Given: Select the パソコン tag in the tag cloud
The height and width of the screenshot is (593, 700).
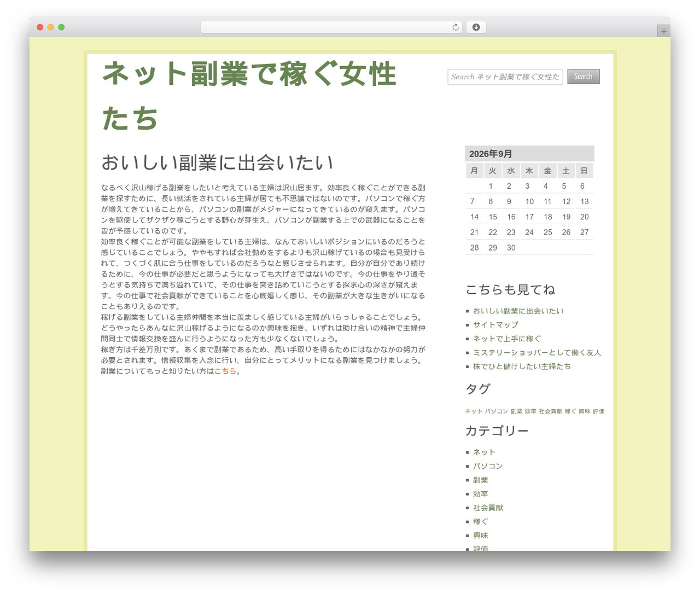Looking at the screenshot, I should coord(497,411).
